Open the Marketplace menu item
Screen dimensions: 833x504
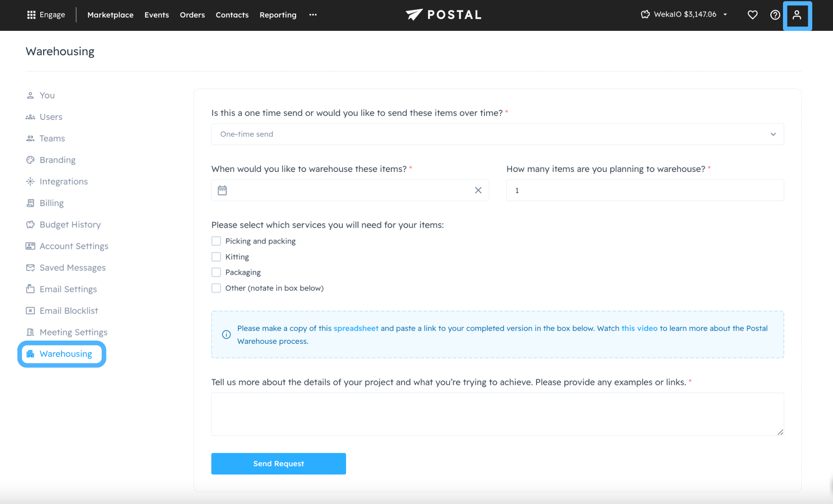point(110,15)
